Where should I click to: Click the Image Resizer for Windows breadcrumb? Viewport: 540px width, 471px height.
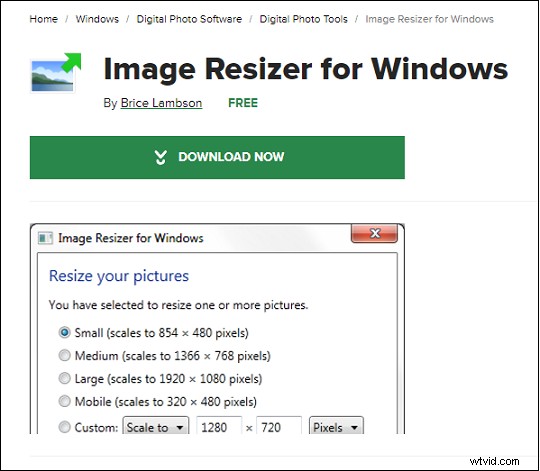point(429,19)
